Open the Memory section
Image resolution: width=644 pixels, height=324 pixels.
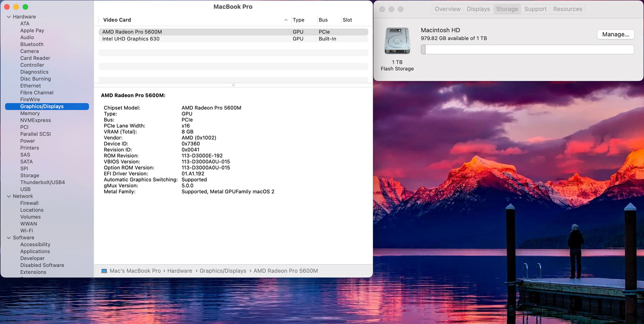30,113
